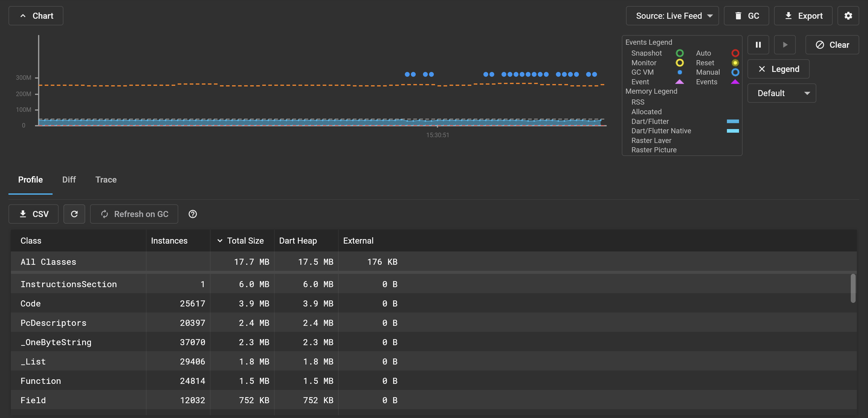Download profile as CSV
The height and width of the screenshot is (418, 868).
(x=33, y=214)
